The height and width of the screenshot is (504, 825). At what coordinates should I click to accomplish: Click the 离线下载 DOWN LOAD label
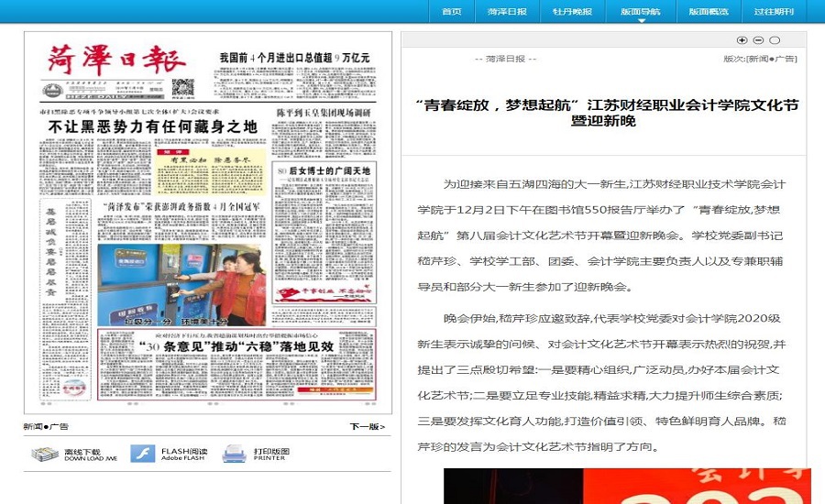(x=91, y=455)
